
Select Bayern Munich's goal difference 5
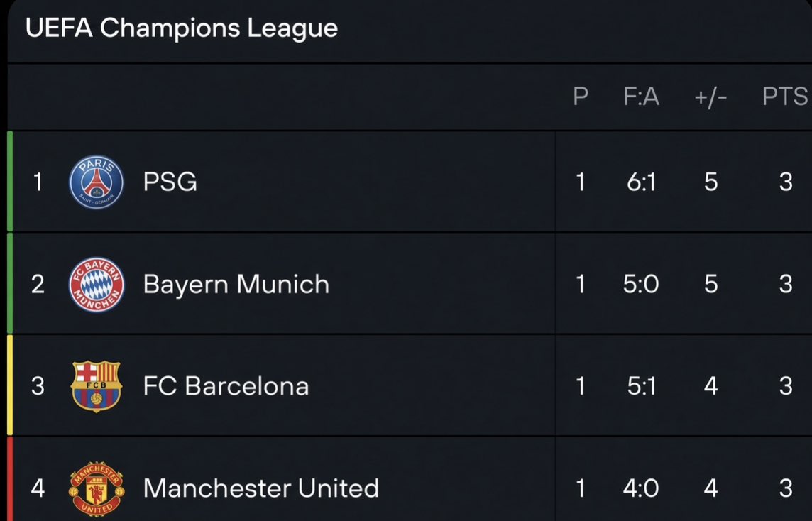710,284
